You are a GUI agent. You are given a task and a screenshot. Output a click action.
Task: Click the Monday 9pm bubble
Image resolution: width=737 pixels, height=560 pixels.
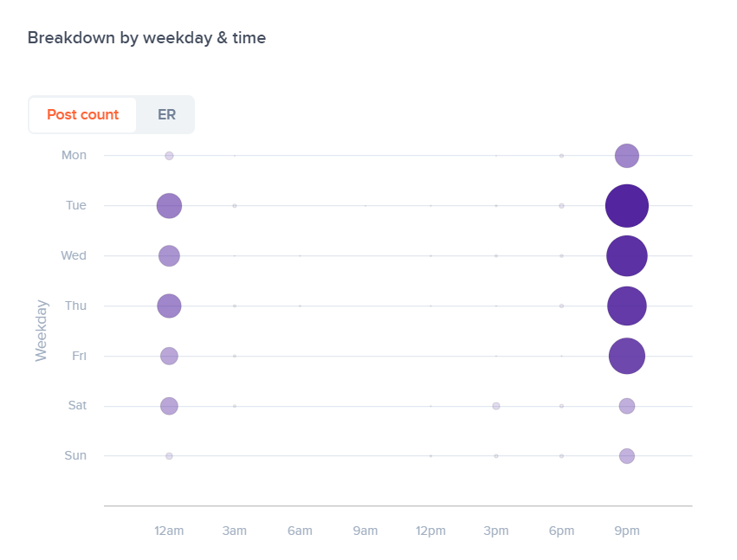click(x=627, y=156)
